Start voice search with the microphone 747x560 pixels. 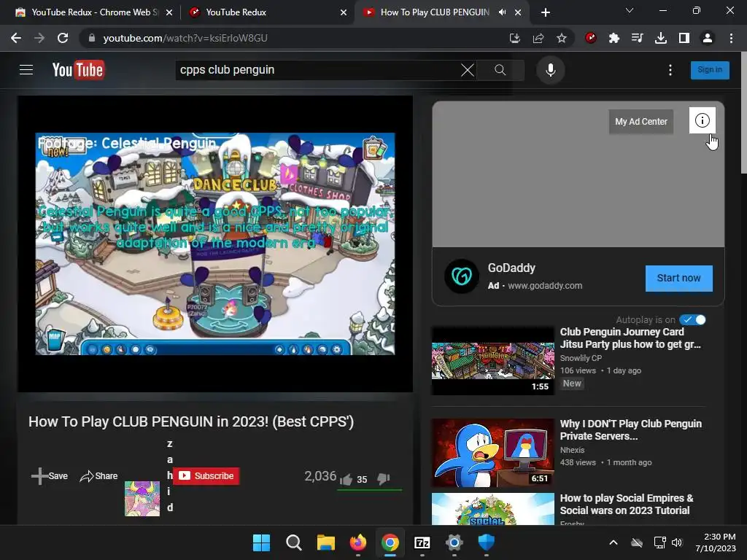(x=550, y=70)
